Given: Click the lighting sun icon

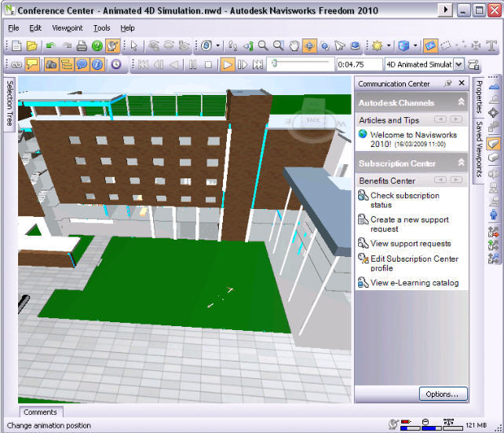Looking at the screenshot, I should pyautogui.click(x=378, y=46).
